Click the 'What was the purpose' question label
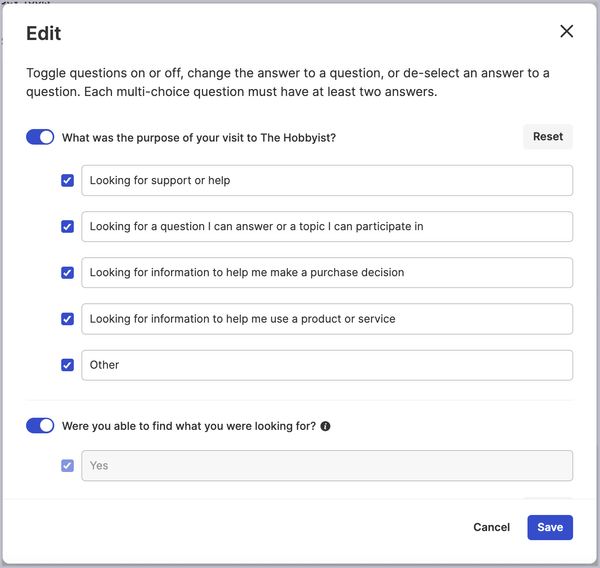This screenshot has height=568, width=600. point(199,137)
